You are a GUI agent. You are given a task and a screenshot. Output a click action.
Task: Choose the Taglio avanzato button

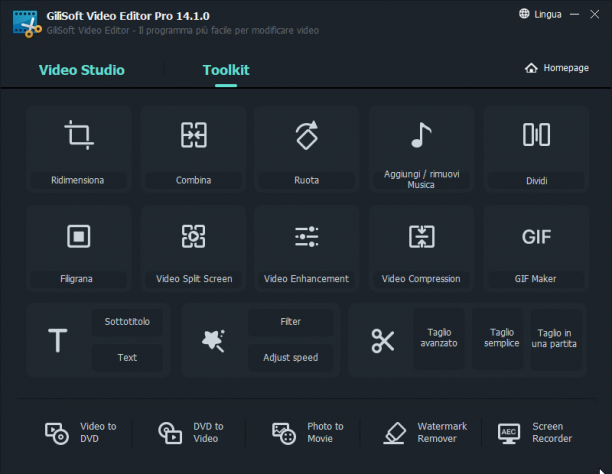[x=439, y=338]
